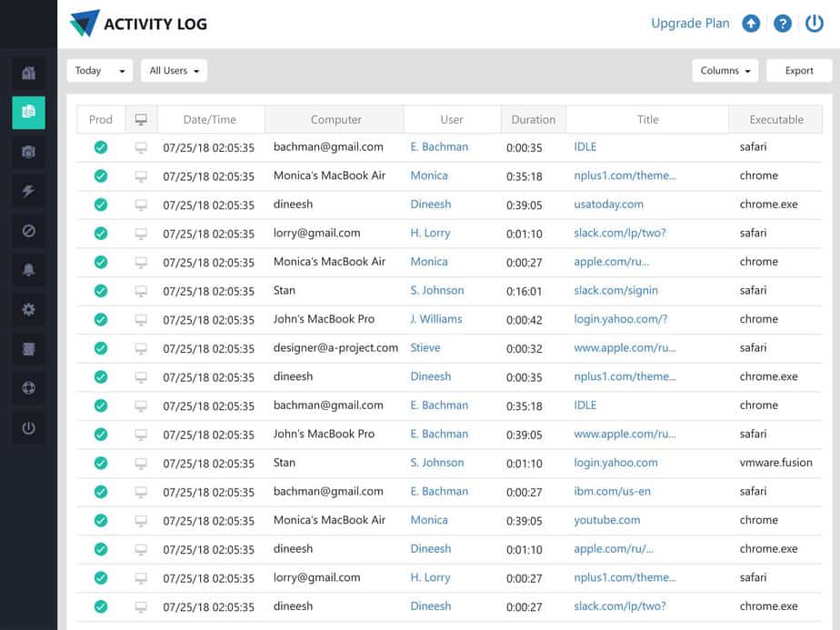Click the database icon in the sidebar
This screenshot has width=840, height=630.
[27, 348]
